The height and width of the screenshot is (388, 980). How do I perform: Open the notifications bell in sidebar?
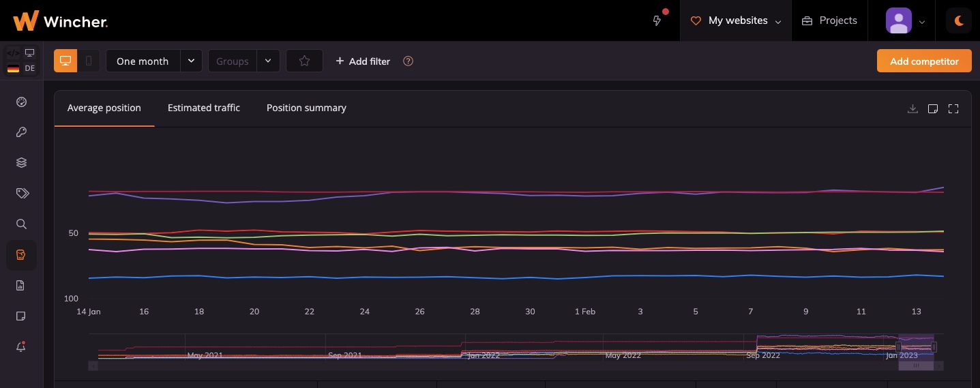[x=21, y=347]
